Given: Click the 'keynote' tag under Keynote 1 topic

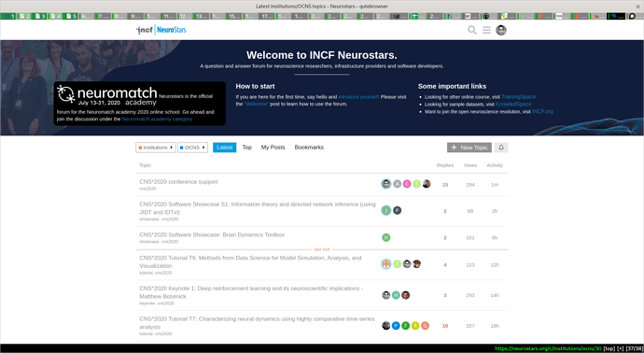Looking at the screenshot, I should click(147, 304).
